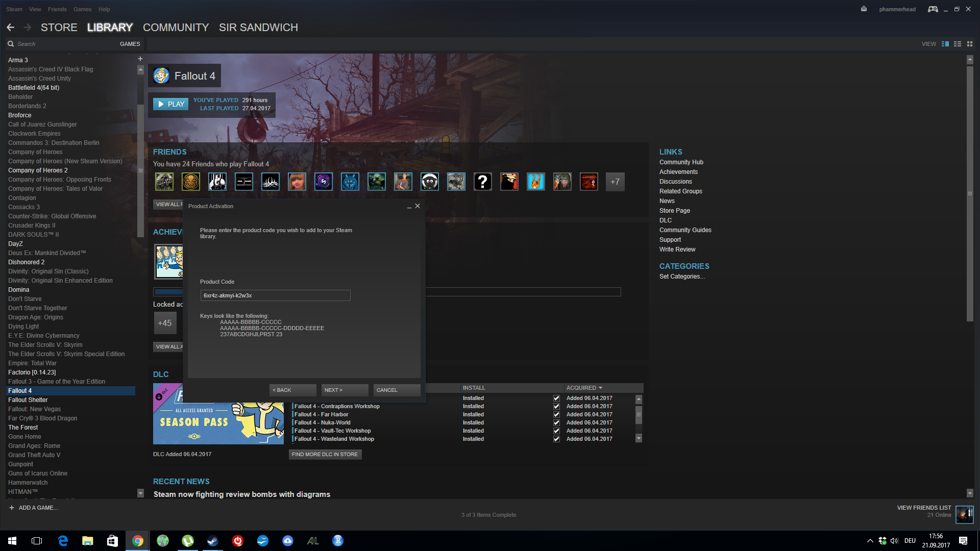The height and width of the screenshot is (551, 980).
Task: Open the View menu
Action: point(35,9)
